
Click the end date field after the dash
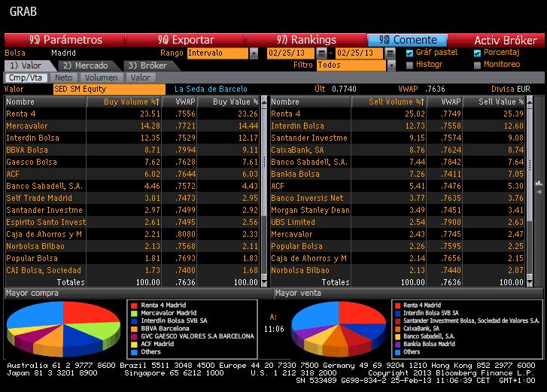click(360, 53)
